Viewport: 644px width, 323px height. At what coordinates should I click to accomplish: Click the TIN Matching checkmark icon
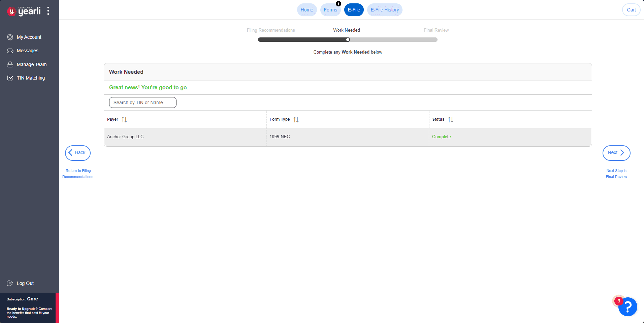(x=10, y=78)
